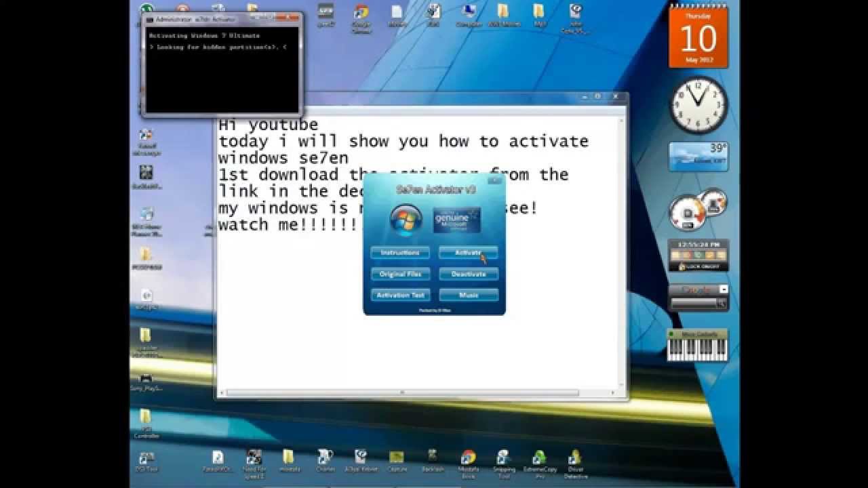Open Mozilla Book Chrome shortcut at bottom

point(468,462)
